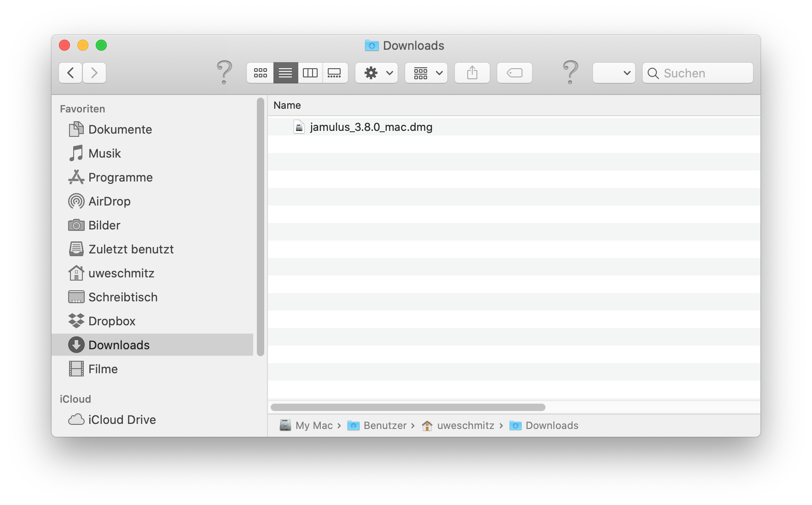Open AirDrop in the sidebar
The height and width of the screenshot is (505, 812).
[x=109, y=201]
